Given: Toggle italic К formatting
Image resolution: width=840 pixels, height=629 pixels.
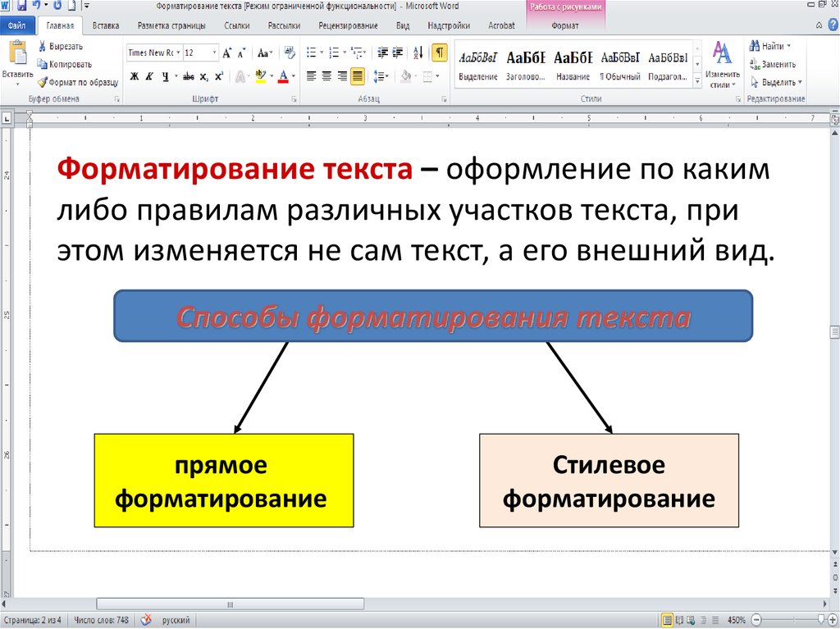Looking at the screenshot, I should pos(149,76).
